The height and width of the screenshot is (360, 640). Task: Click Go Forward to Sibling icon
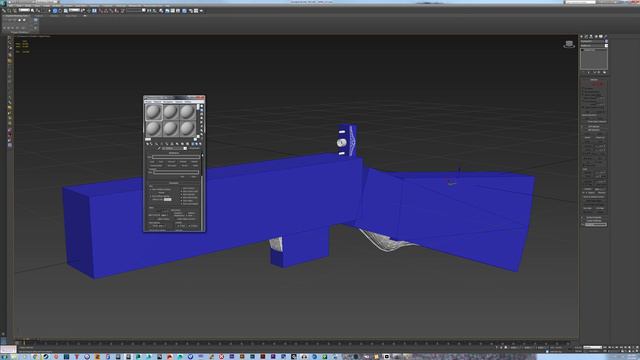point(200,144)
